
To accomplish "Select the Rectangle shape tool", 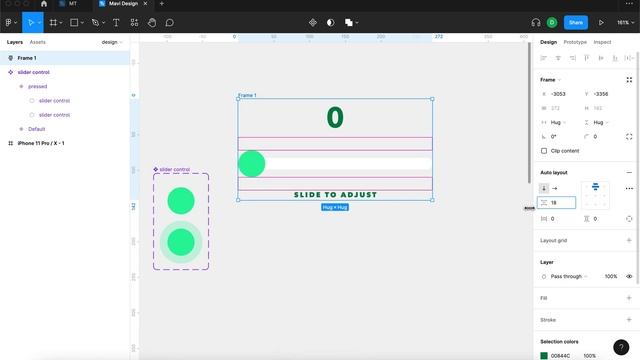I will (74, 23).
